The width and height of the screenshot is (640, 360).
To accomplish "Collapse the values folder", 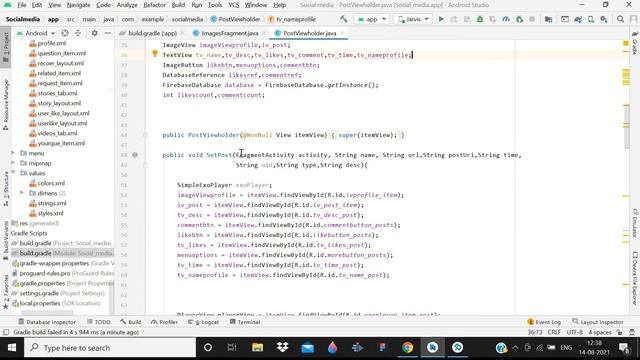I will point(13,173).
